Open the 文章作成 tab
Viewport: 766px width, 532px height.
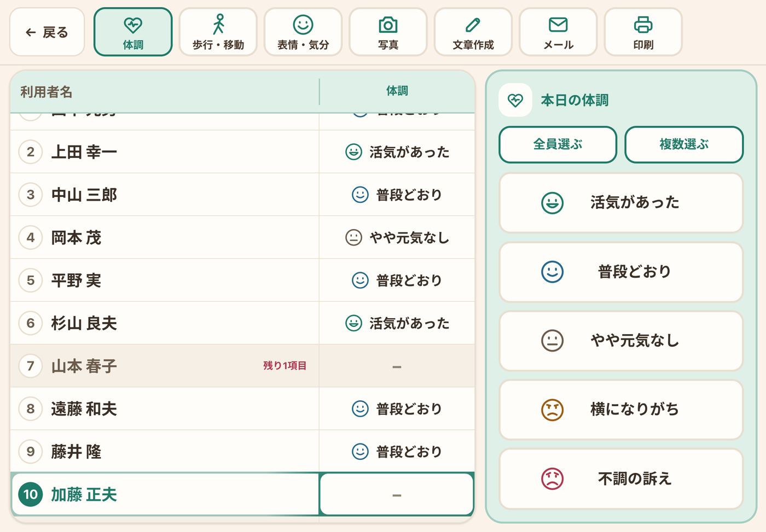[x=473, y=32]
